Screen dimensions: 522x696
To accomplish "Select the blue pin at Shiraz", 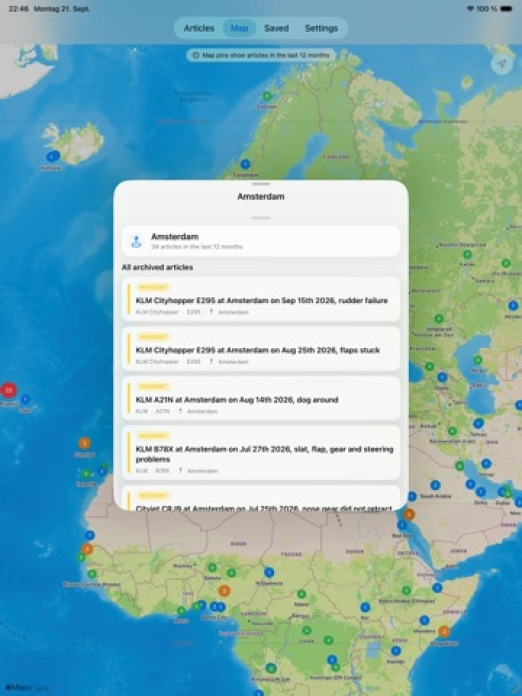I will 486,463.
